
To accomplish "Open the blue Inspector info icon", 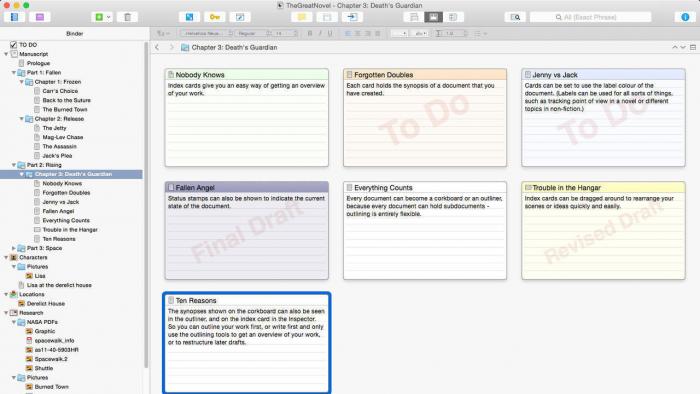I will (685, 17).
